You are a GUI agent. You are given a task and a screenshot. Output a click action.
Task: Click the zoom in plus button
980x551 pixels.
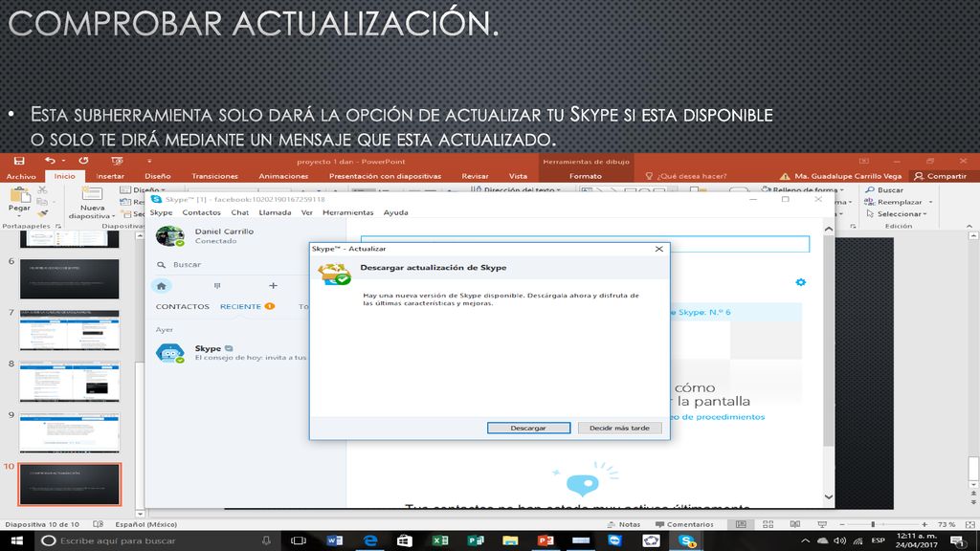924,524
